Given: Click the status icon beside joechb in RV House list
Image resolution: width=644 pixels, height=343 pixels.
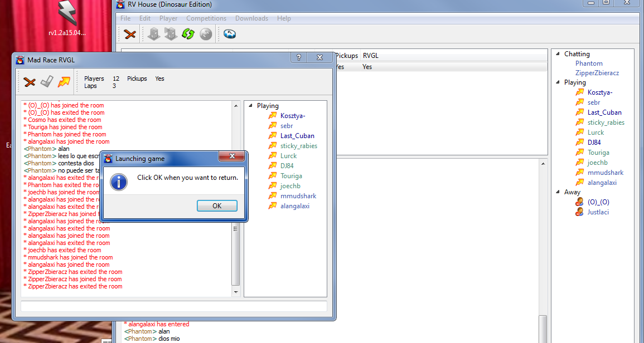Looking at the screenshot, I should [580, 163].
